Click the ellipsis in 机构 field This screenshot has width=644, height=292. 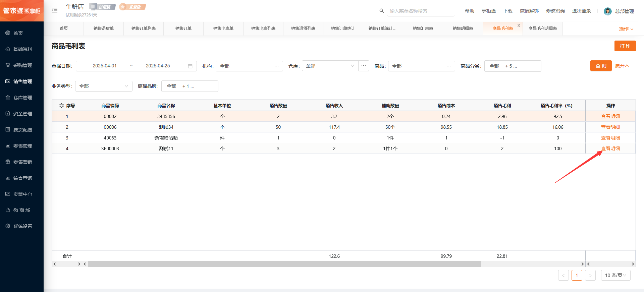277,66
